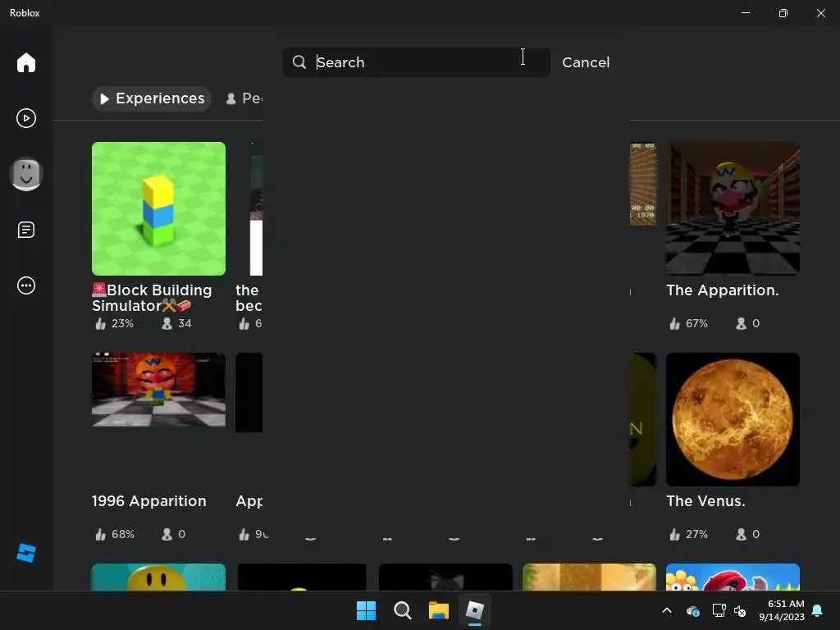Click the 34 players count
This screenshot has height=630, width=840.
[x=177, y=323]
